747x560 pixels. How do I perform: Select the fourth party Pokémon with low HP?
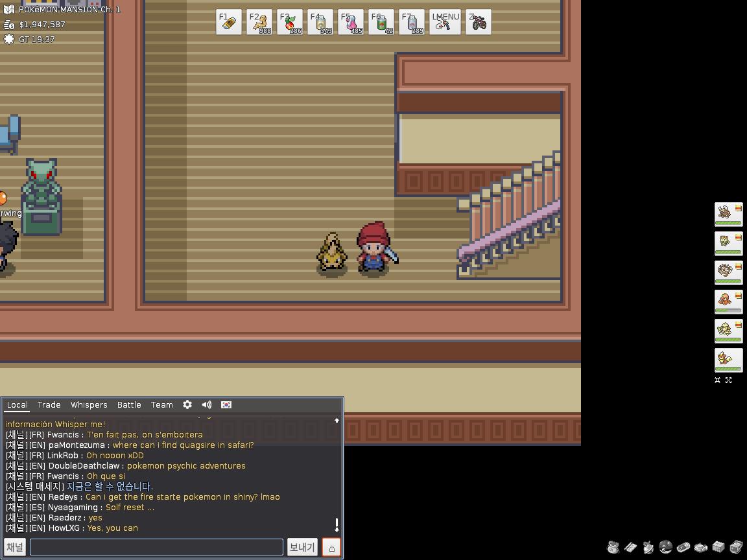(x=728, y=301)
